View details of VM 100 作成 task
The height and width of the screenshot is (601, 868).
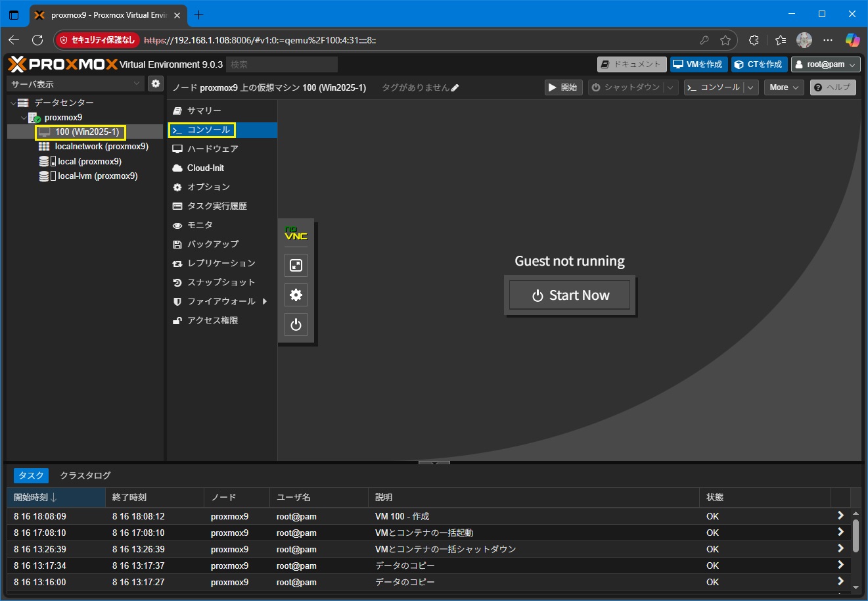[x=840, y=516]
